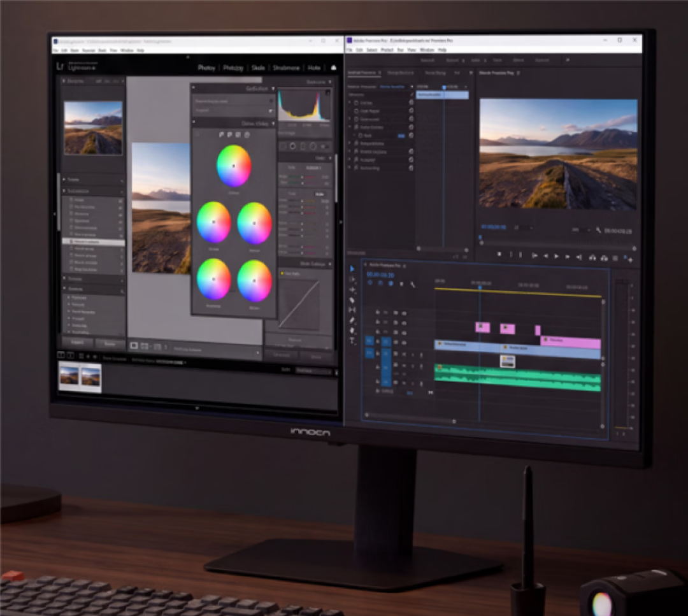
Task: Select the green audio clip in Premiere's timeline
Action: [x=518, y=376]
